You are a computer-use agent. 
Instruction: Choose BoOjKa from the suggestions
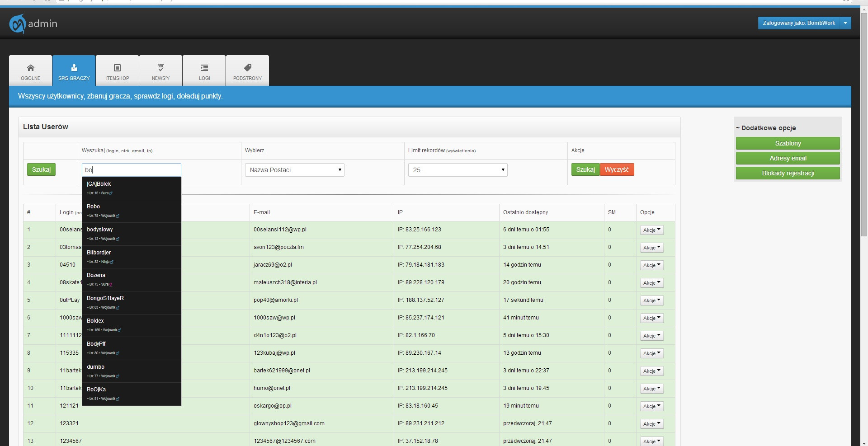coord(132,394)
